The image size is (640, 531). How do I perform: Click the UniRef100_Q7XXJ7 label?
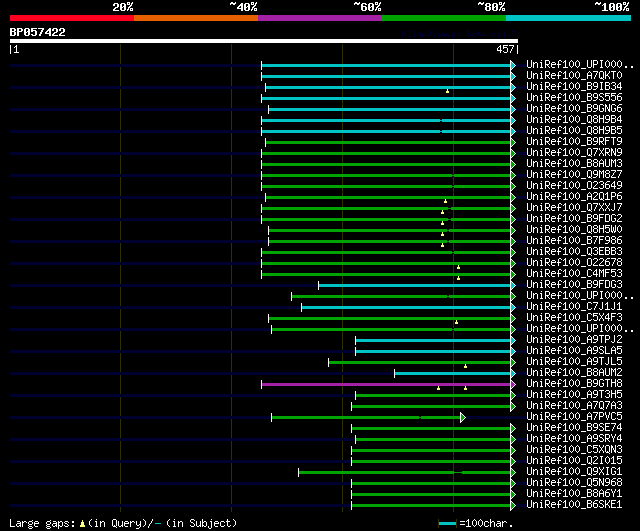tap(574, 208)
